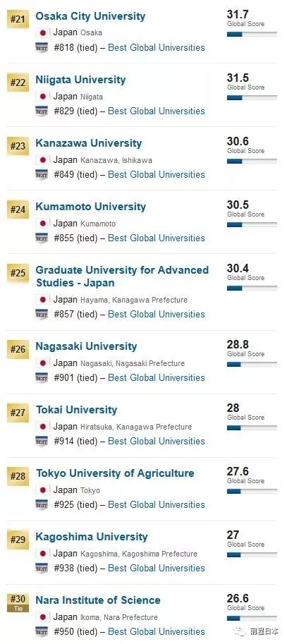The width and height of the screenshot is (287, 644).
Task: Open Tokyo University of Agriculture link
Action: (115, 473)
